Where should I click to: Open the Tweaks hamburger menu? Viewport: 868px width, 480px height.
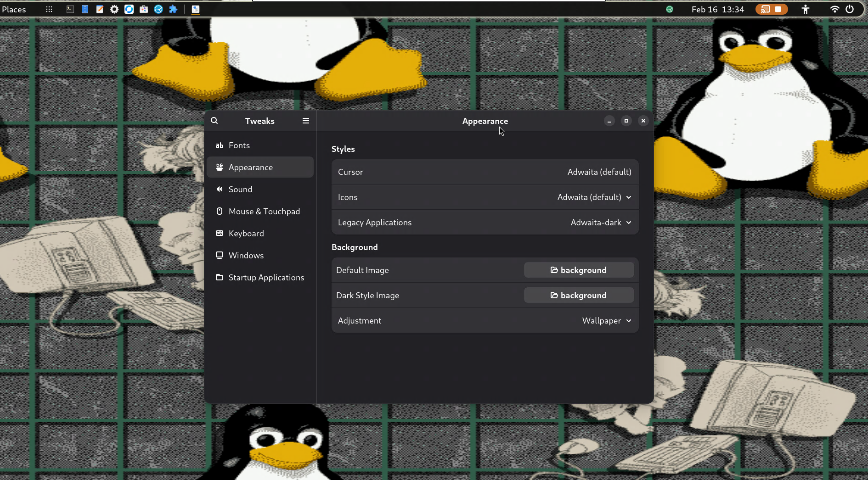point(306,121)
